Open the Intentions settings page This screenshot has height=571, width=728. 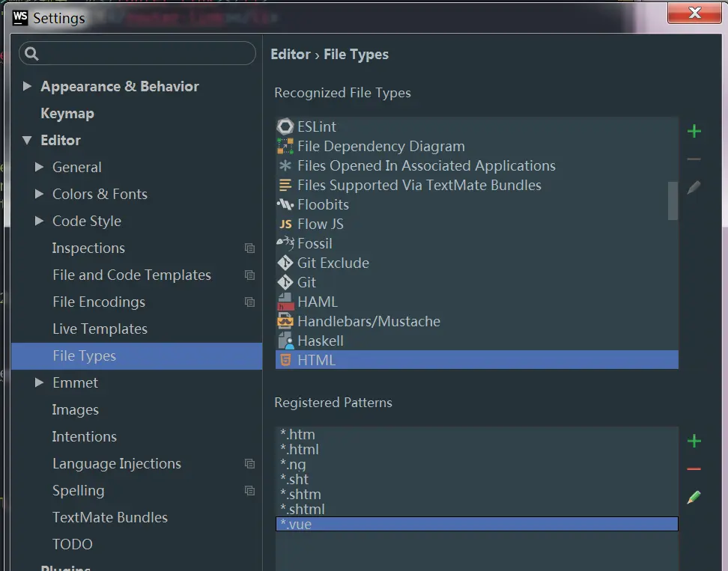pyautogui.click(x=85, y=436)
